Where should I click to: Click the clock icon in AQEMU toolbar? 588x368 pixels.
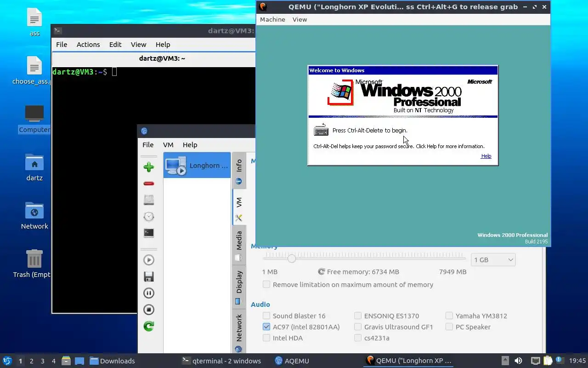click(x=148, y=216)
